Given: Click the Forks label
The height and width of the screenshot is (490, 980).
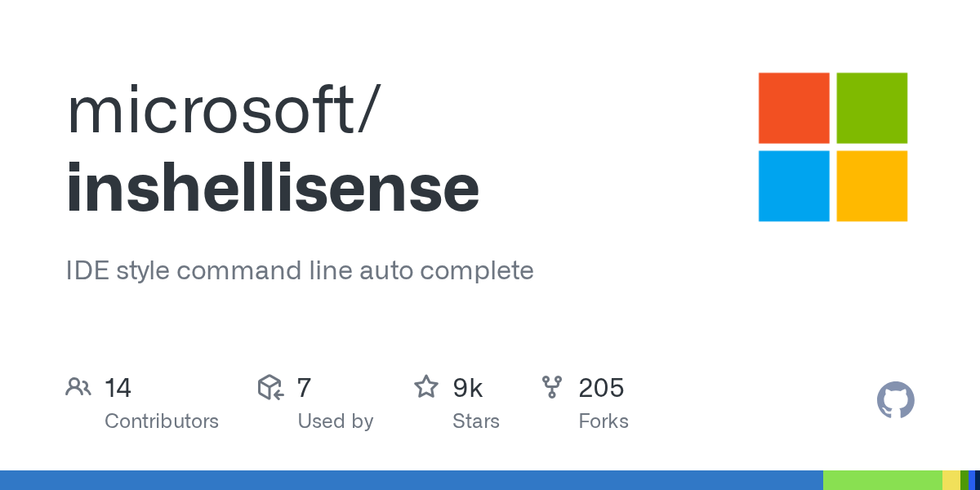Looking at the screenshot, I should coord(603,421).
